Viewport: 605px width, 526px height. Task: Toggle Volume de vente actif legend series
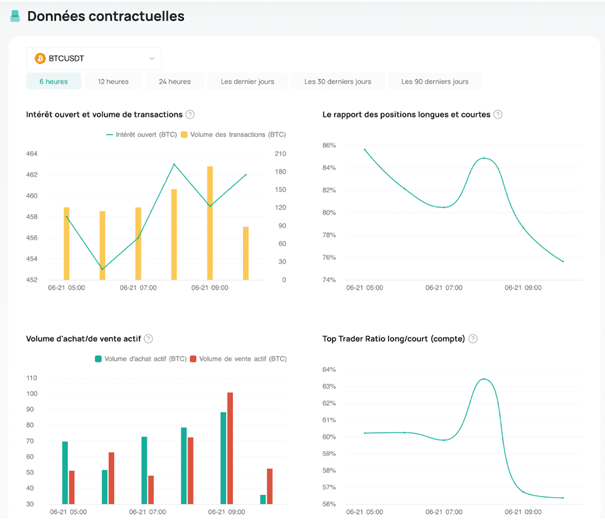[240, 358]
